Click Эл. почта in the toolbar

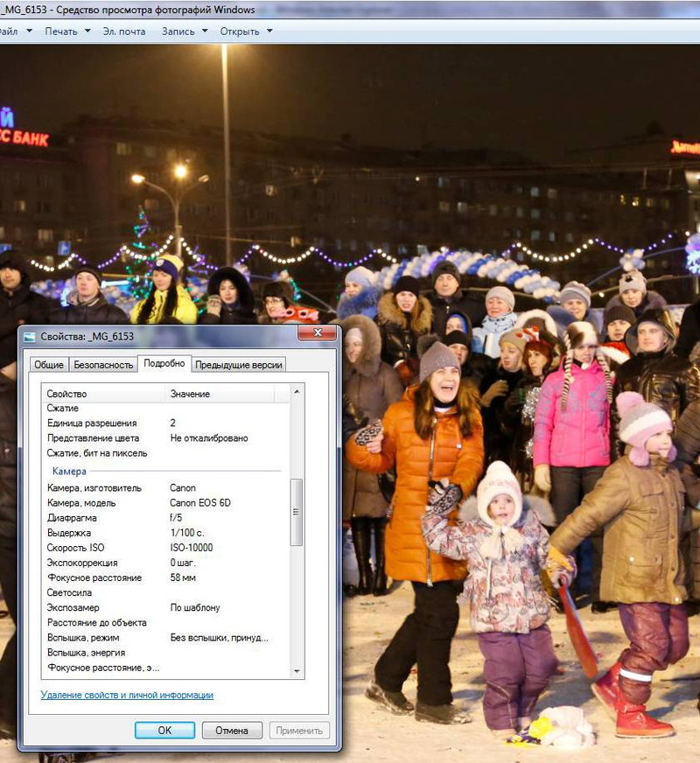pos(124,31)
